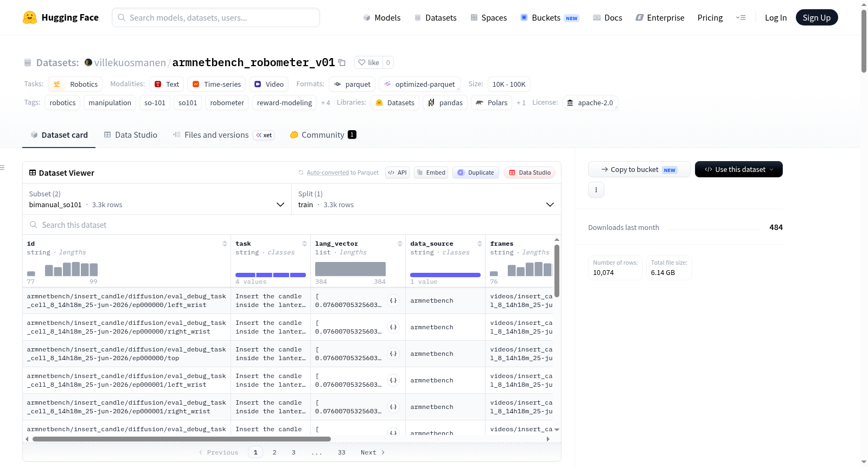868x467 pixels.
Task: Open the Split train dropdown
Action: point(426,199)
